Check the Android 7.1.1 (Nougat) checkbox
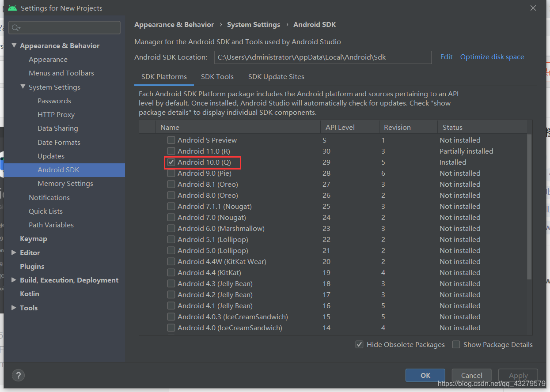 pyautogui.click(x=171, y=206)
